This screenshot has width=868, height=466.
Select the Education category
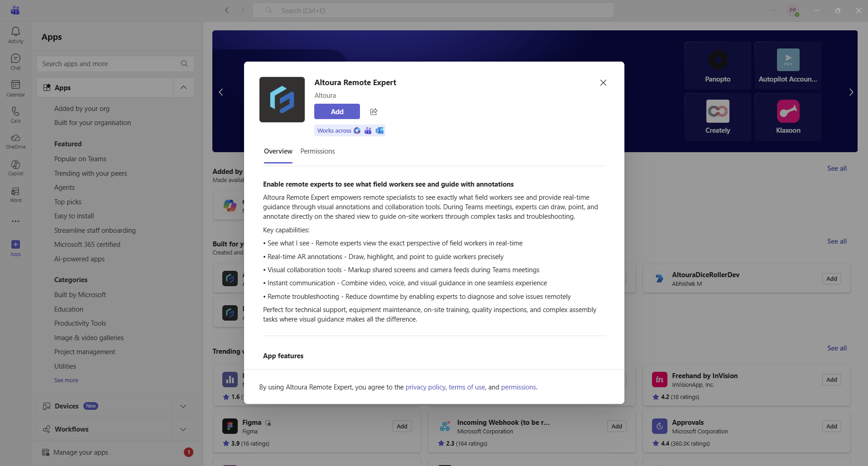click(69, 309)
